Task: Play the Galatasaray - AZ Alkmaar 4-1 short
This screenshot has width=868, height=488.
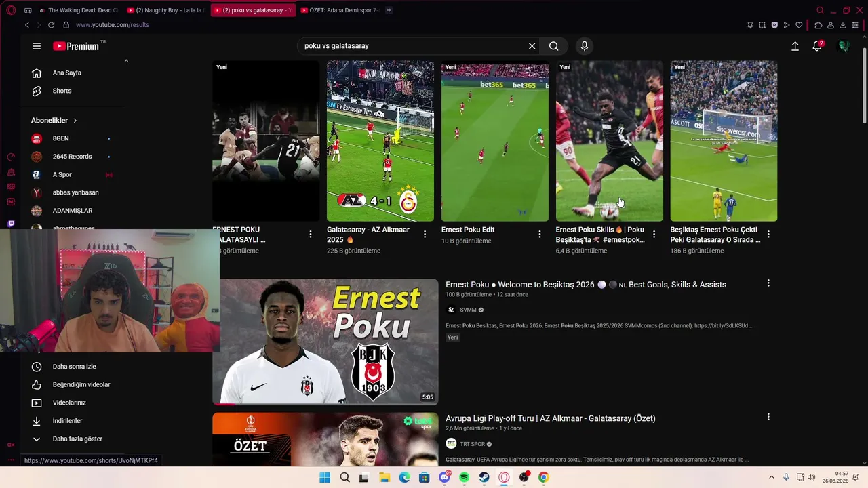Action: click(380, 141)
